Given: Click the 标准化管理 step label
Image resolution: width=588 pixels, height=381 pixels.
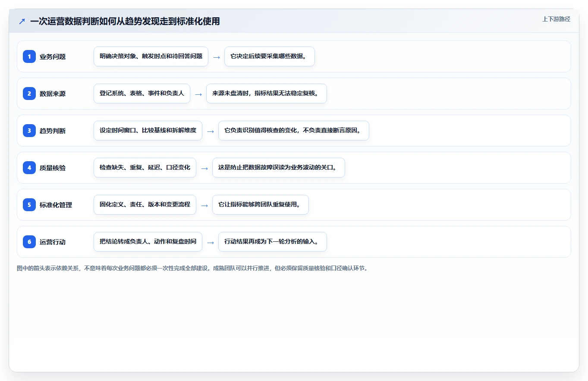Looking at the screenshot, I should pyautogui.click(x=56, y=205).
